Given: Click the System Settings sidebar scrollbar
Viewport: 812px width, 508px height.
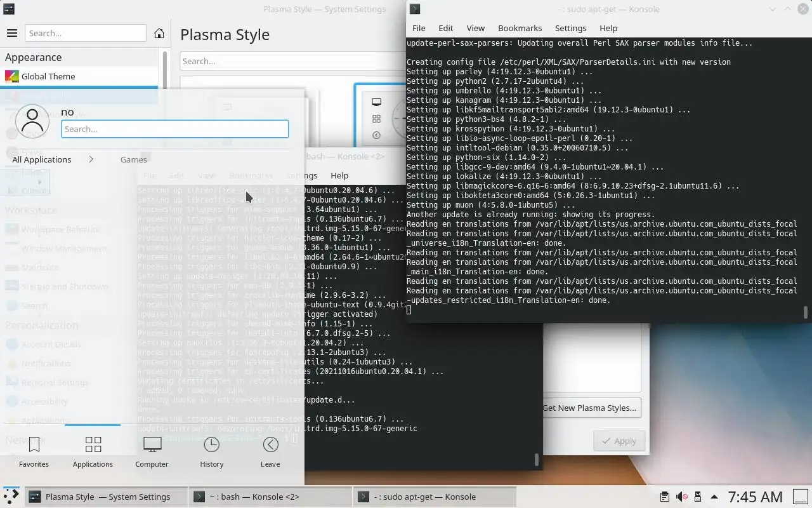Looking at the screenshot, I should tap(165, 70).
